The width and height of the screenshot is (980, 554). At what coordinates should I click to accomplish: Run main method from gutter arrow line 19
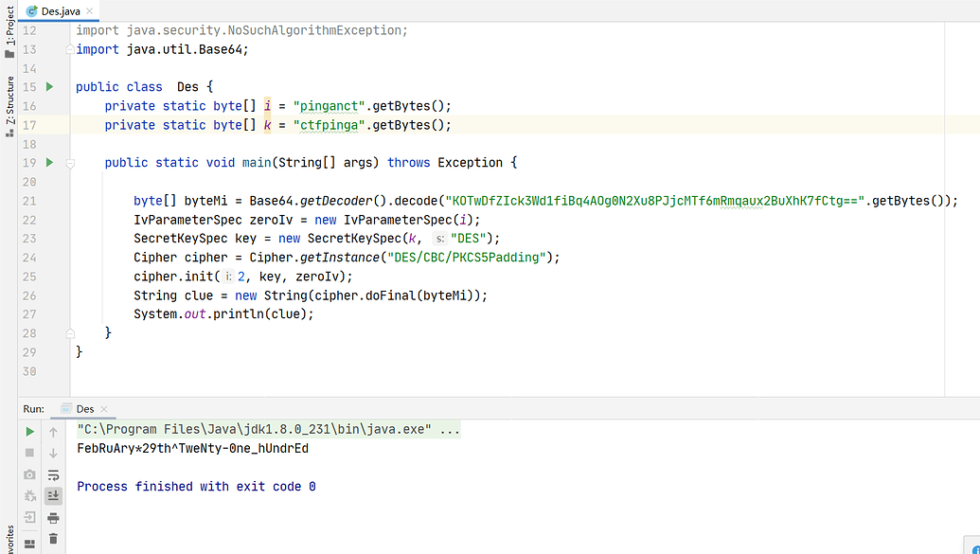click(x=50, y=163)
